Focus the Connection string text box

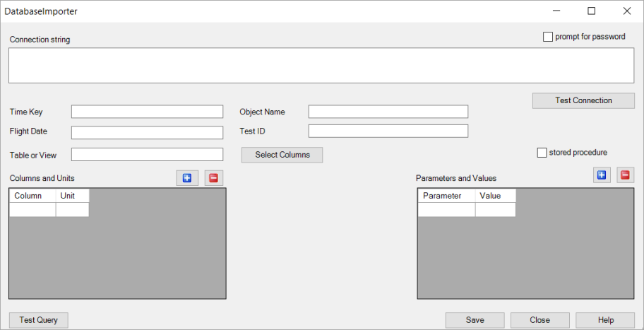pyautogui.click(x=321, y=66)
